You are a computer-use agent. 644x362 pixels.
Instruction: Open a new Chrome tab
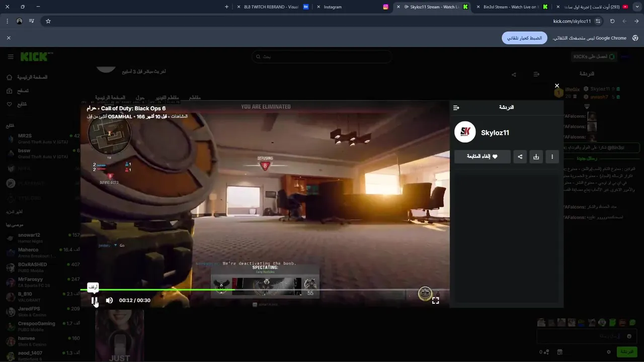(226, 7)
